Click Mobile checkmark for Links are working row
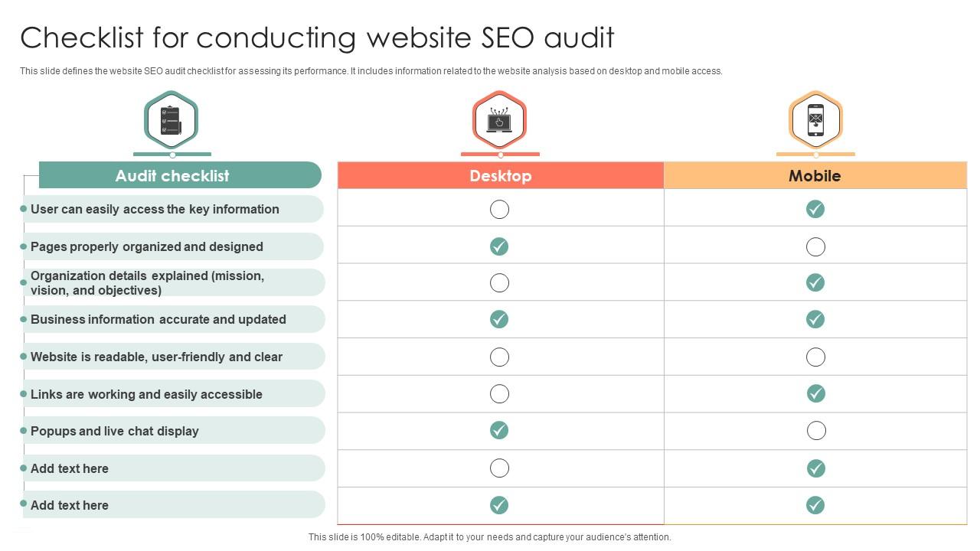The height and width of the screenshot is (551, 980). [x=815, y=393]
